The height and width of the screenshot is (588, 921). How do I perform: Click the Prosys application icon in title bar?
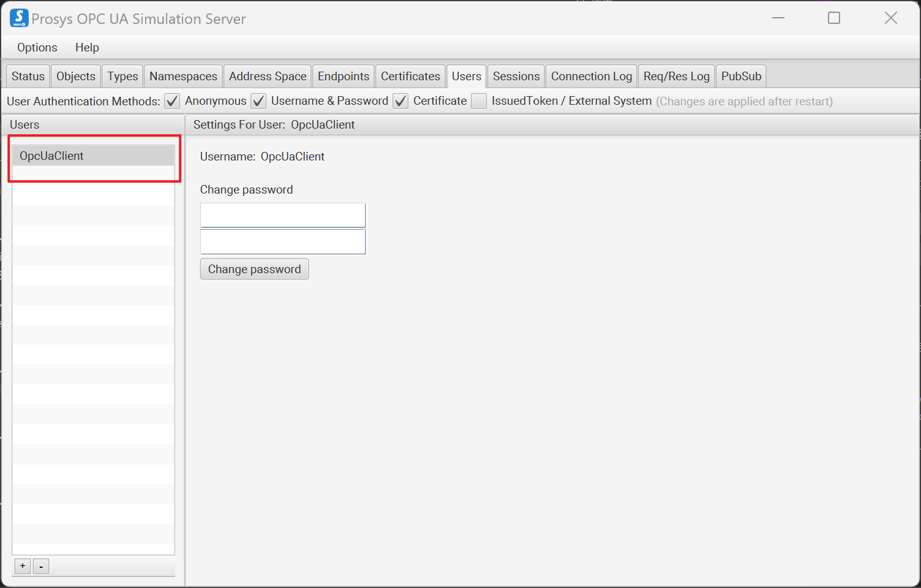[19, 18]
